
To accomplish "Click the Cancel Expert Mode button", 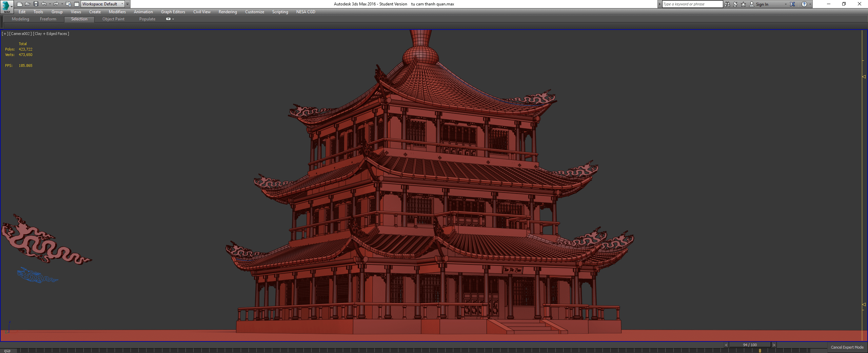I will (x=847, y=347).
